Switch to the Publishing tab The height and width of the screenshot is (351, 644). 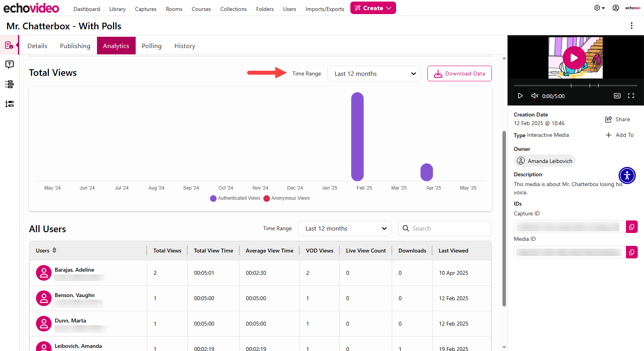tap(75, 46)
